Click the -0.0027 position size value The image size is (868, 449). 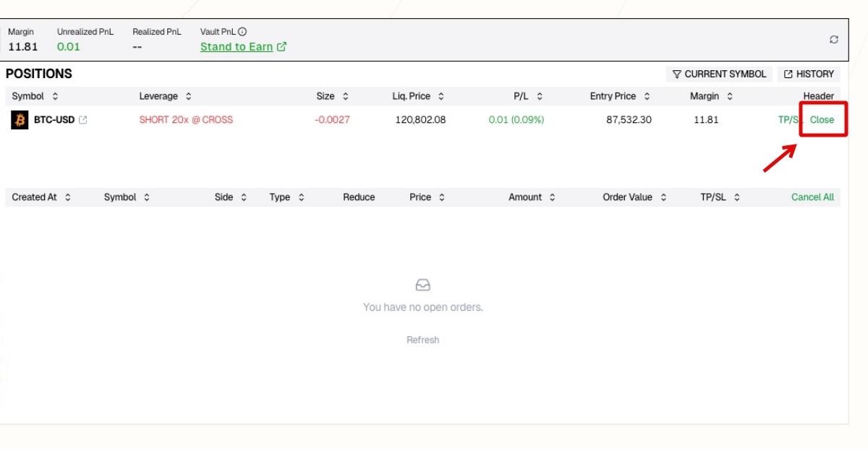point(332,120)
